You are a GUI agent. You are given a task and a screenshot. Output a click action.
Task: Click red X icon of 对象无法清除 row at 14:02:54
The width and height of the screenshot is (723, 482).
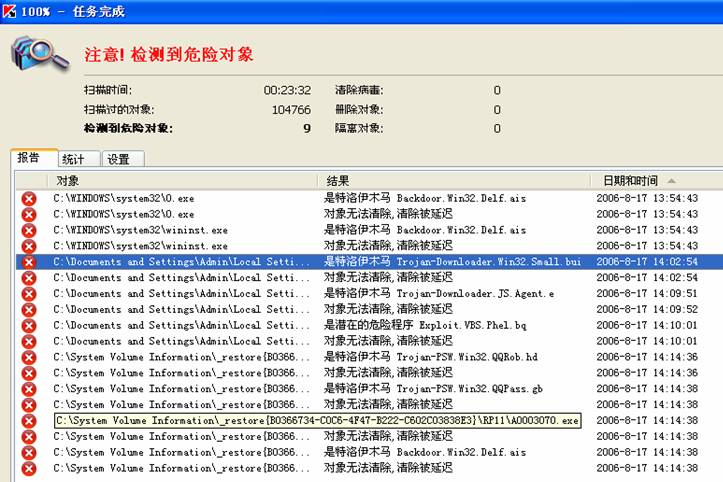[29, 278]
